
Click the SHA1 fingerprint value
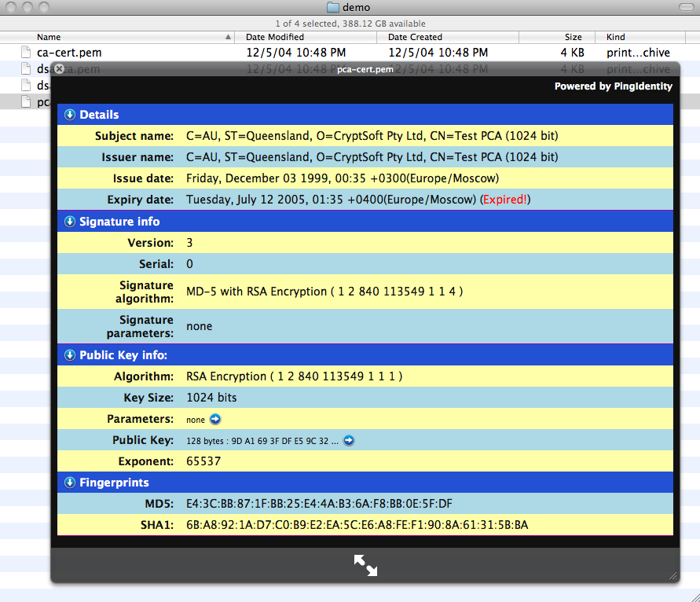click(x=357, y=525)
